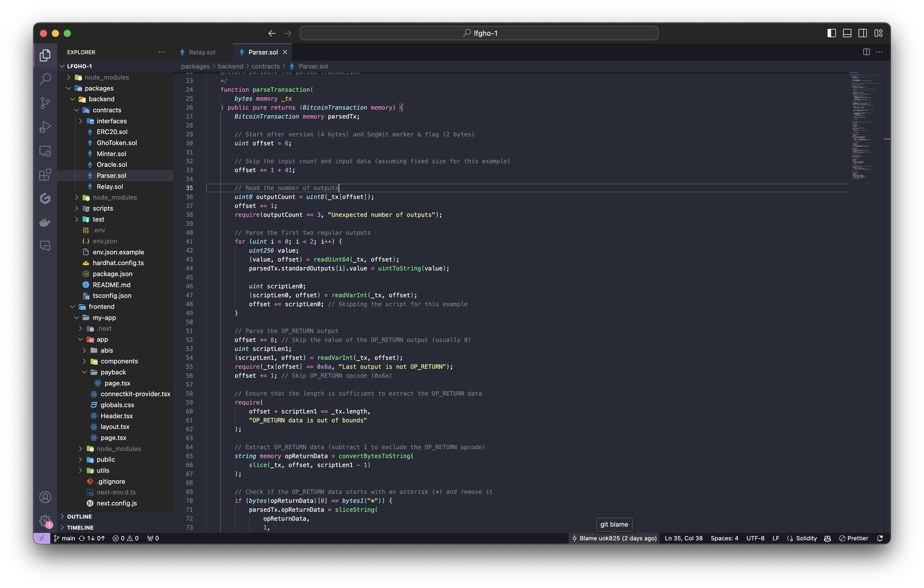
Task: Open the Run and Debug view
Action: (x=45, y=127)
